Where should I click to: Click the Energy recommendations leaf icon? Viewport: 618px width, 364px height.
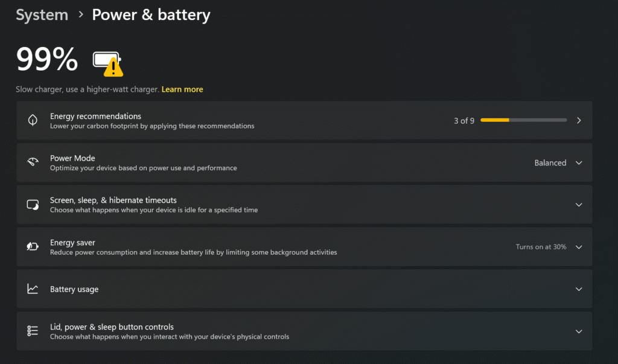coord(33,120)
